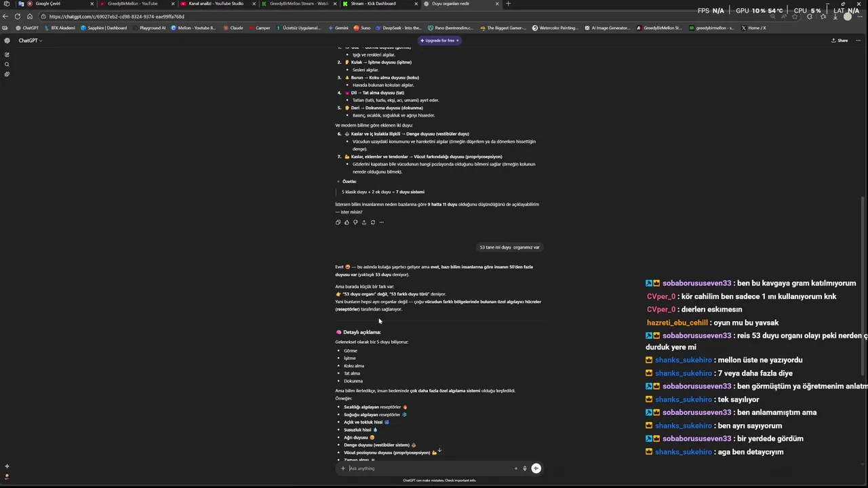Start voice mode with the waveform button

tap(536, 468)
